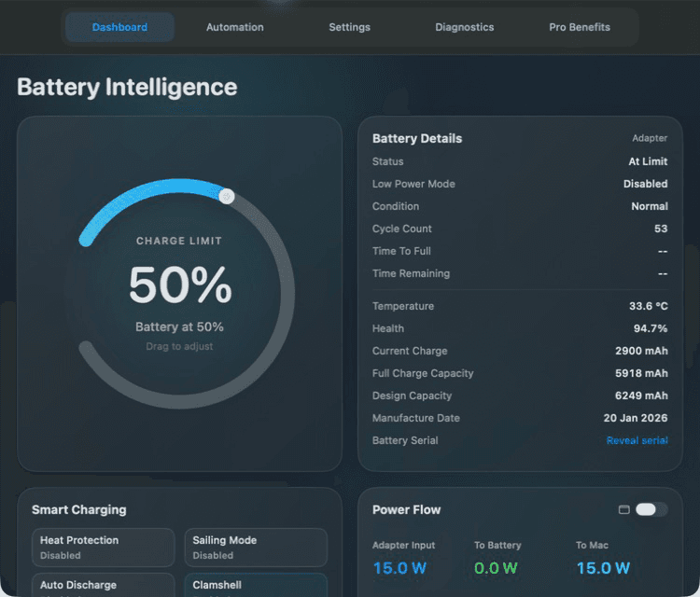
Task: Click the window icon beside Power Flow toggle
Action: pos(624,509)
